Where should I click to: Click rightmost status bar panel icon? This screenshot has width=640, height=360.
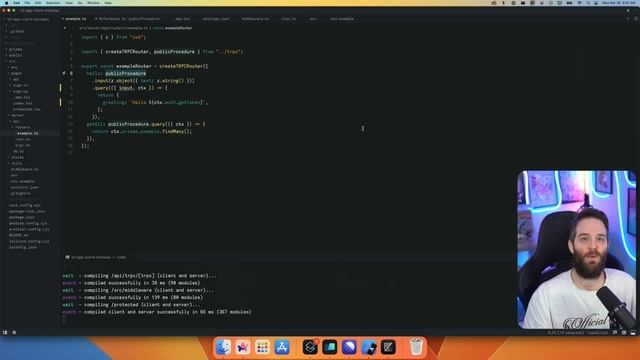click(633, 333)
